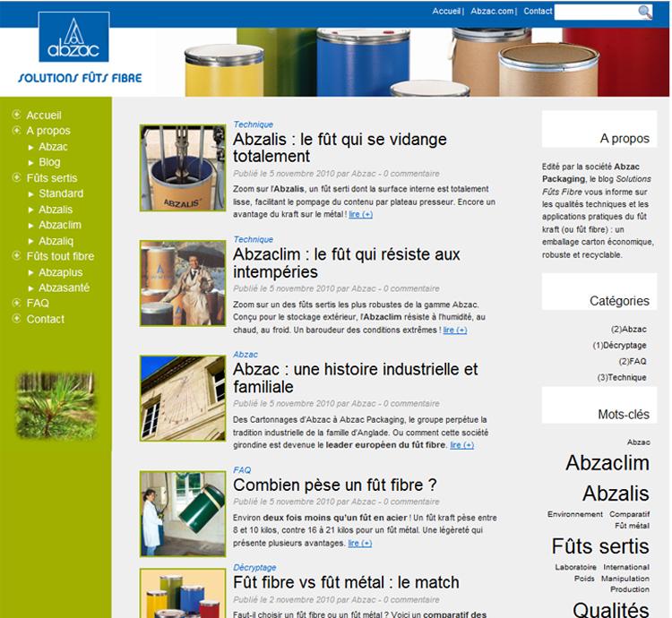Select '(1)Décryptage' in Catégories list
Image resolution: width=672 pixels, height=618 pixels.
tap(620, 345)
